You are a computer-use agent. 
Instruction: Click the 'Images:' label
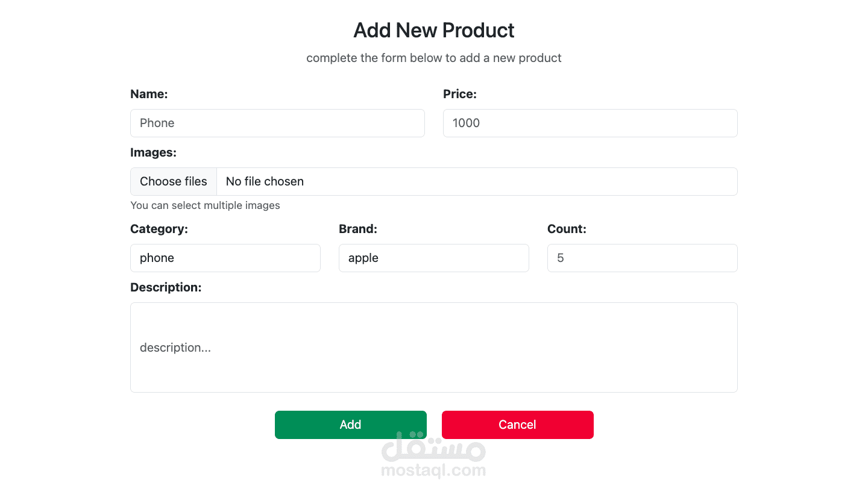point(153,152)
